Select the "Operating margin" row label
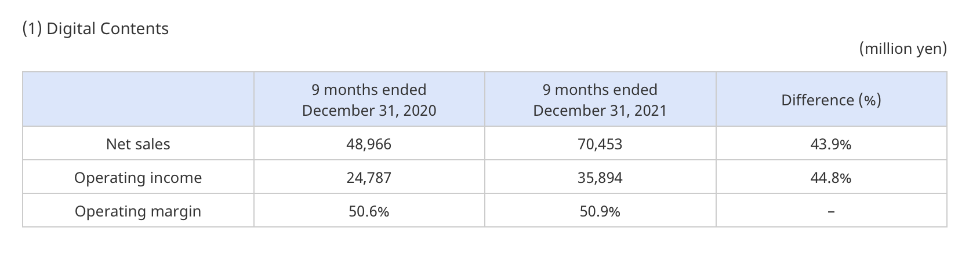This screenshot has width=980, height=257. [138, 211]
